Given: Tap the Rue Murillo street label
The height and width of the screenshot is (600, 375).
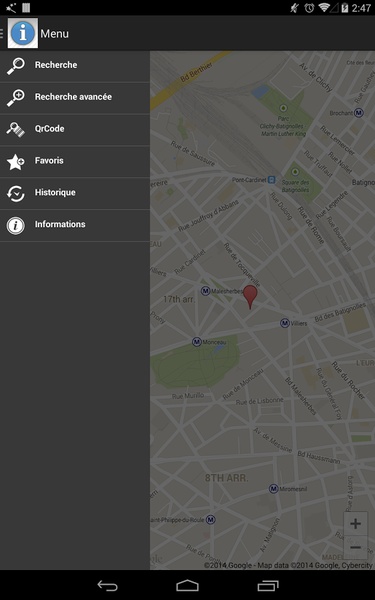Looking at the screenshot, I should 188,396.
